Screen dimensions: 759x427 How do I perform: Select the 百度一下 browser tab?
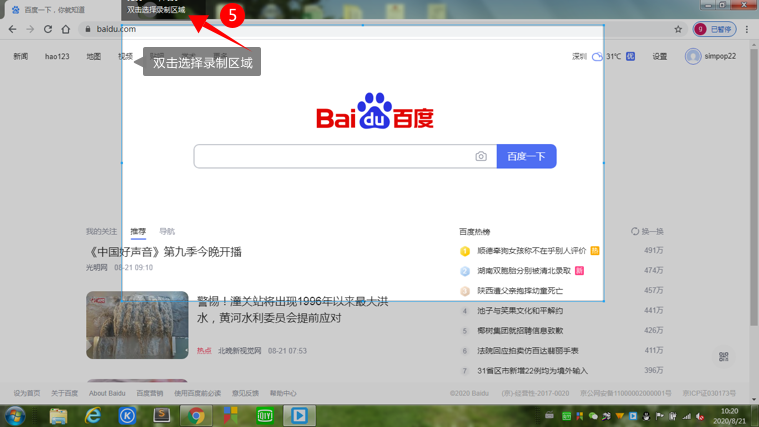pyautogui.click(x=61, y=10)
